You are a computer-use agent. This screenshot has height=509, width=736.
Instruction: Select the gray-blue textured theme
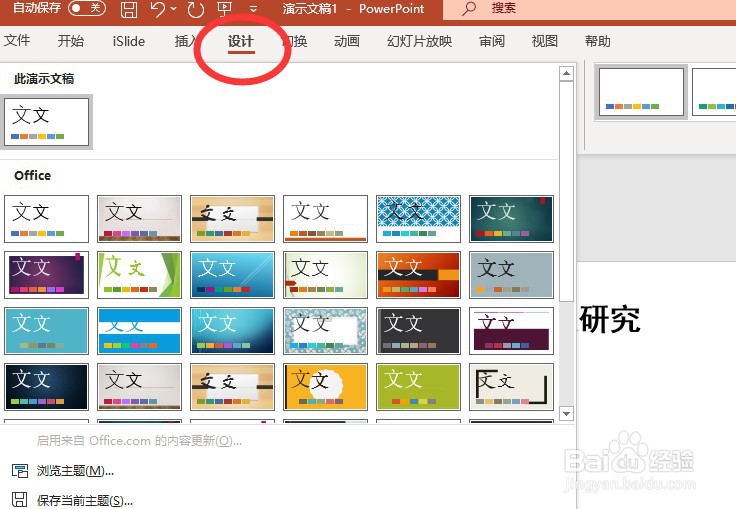(x=511, y=275)
